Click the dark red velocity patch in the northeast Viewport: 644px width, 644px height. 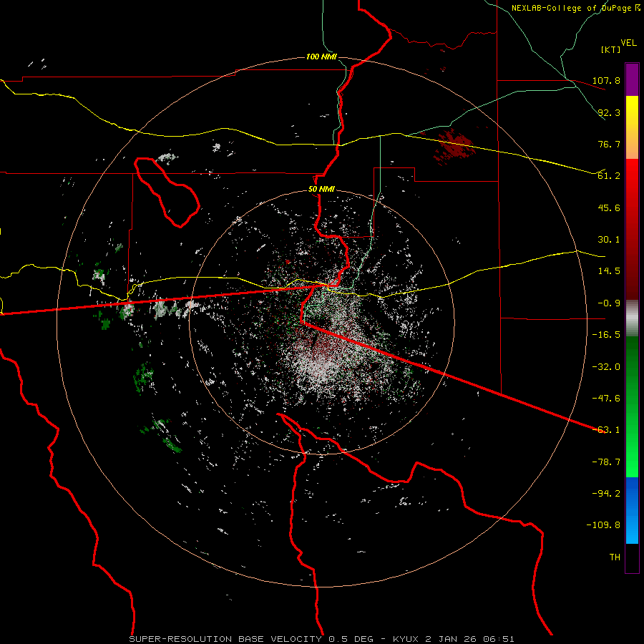454,147
